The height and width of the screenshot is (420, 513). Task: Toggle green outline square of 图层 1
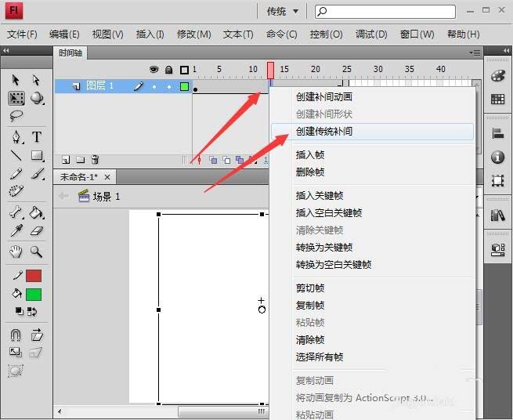click(x=185, y=86)
